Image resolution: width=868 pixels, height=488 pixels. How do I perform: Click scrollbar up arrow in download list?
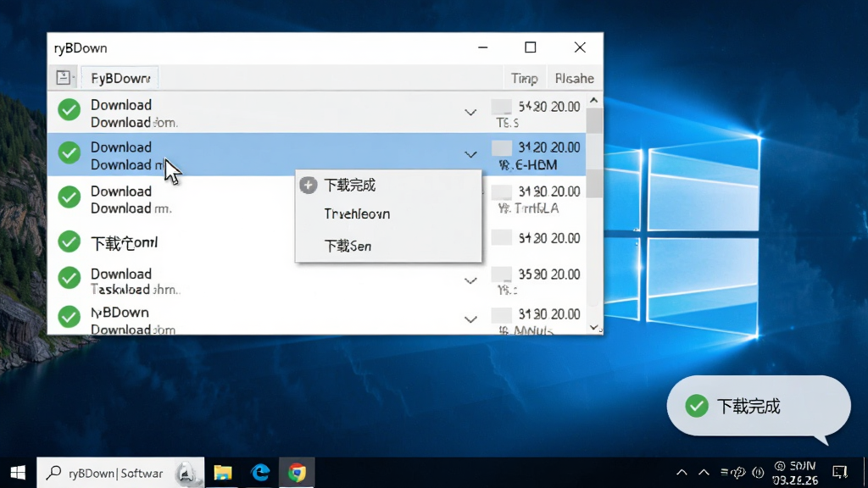pyautogui.click(x=594, y=101)
